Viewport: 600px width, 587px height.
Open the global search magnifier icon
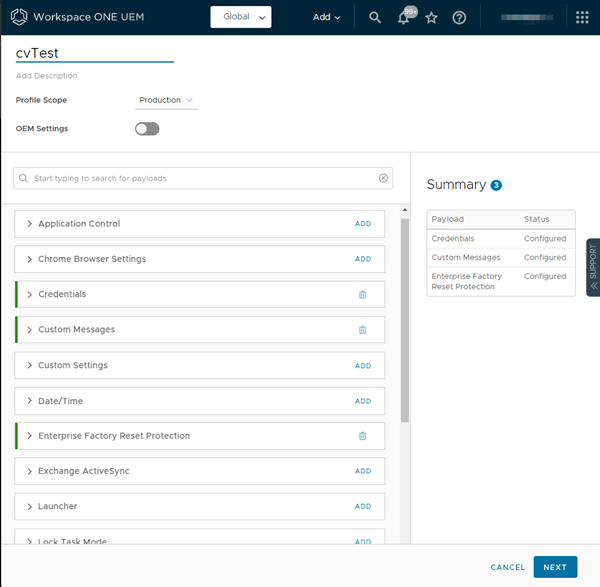click(x=375, y=17)
